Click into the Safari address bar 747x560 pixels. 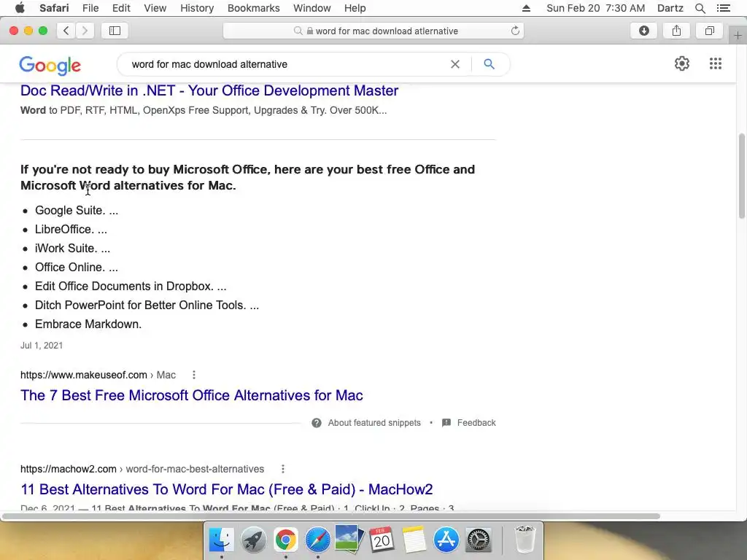[373, 31]
